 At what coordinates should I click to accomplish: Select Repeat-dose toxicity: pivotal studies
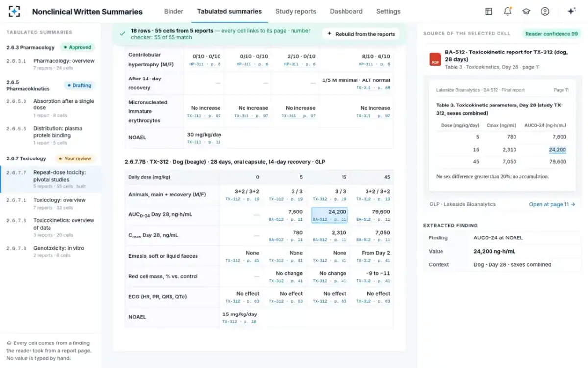51,179
